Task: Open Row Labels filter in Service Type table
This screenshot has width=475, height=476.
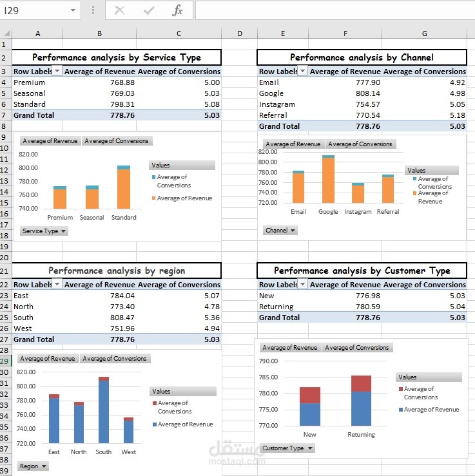Action: click(x=57, y=71)
